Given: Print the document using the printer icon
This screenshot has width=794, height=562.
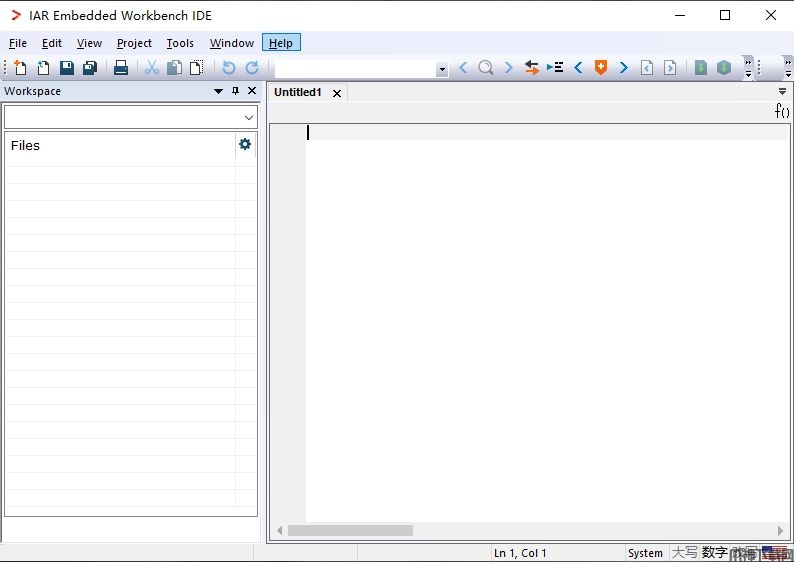Looking at the screenshot, I should [121, 67].
